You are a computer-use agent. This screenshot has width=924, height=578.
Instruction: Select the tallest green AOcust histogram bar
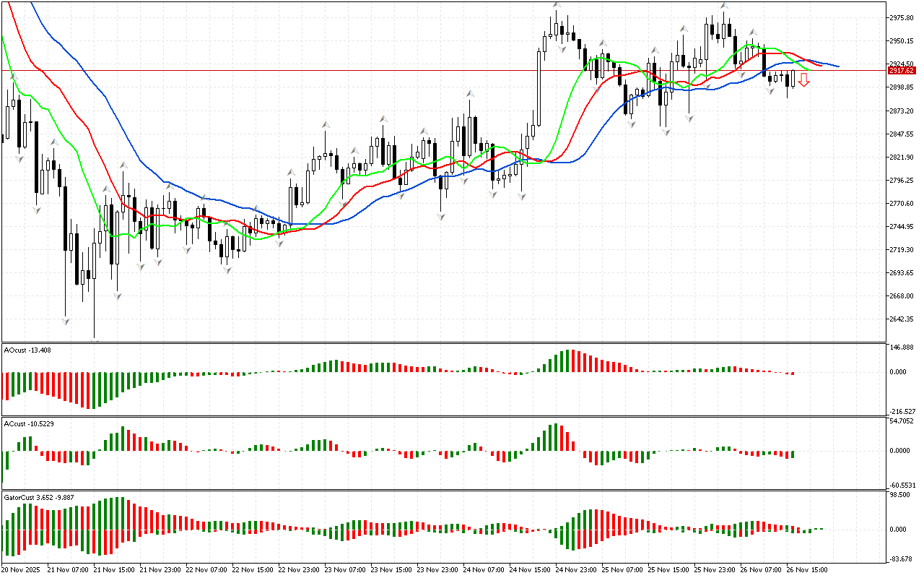click(x=568, y=361)
